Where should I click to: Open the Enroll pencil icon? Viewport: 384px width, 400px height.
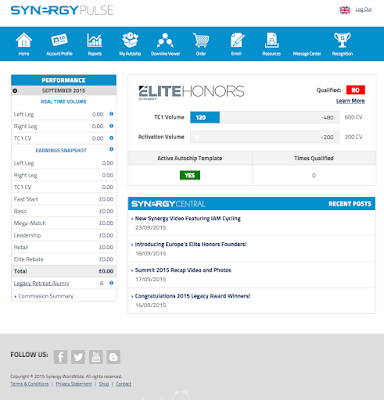(x=237, y=40)
